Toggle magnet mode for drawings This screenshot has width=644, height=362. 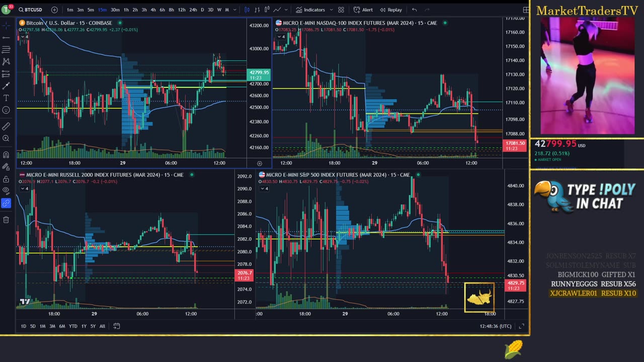(6, 155)
